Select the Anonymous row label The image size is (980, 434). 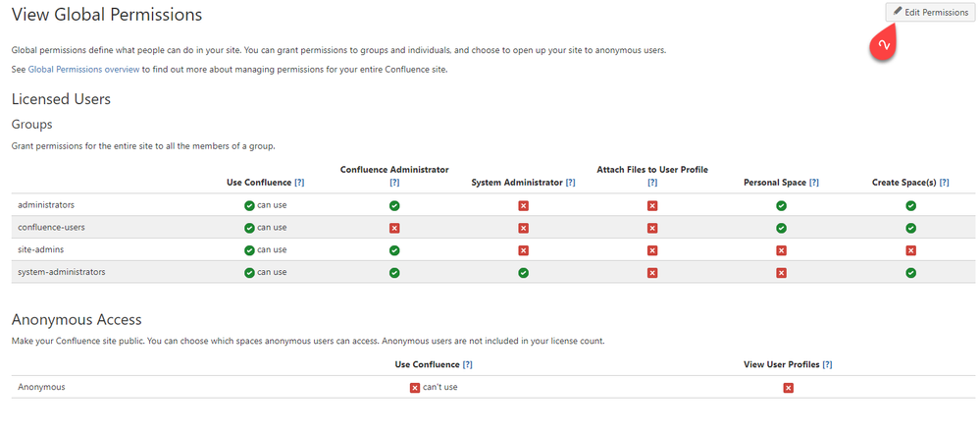pyautogui.click(x=41, y=387)
